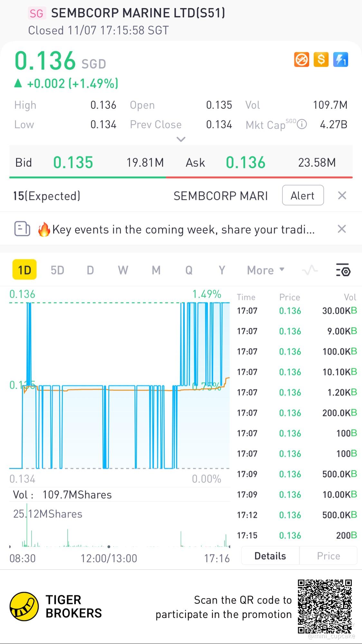This screenshot has width=362, height=644.
Task: Select the W weekly chart tab
Action: 123,270
